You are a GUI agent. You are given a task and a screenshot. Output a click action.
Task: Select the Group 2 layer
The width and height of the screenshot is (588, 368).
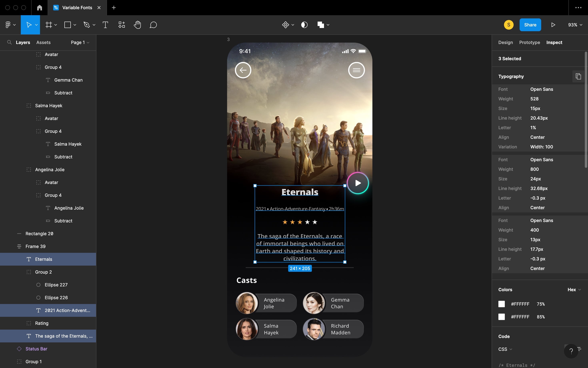[x=48, y=272]
